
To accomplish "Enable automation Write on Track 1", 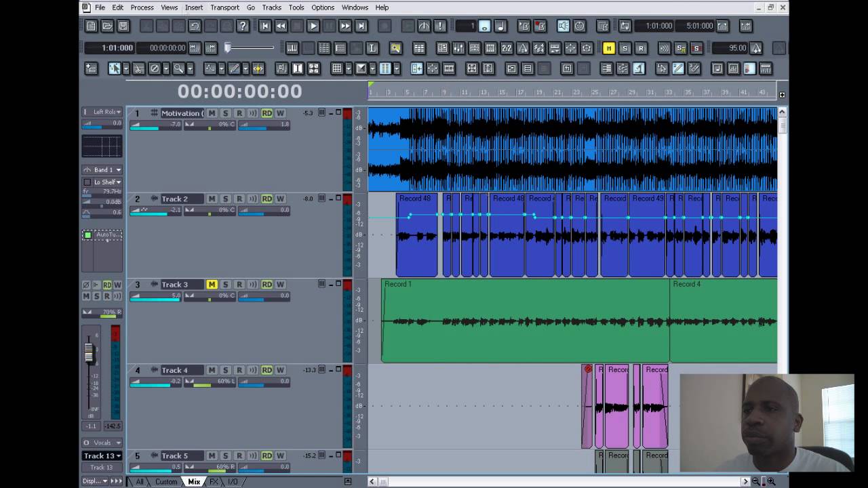I will [x=280, y=113].
